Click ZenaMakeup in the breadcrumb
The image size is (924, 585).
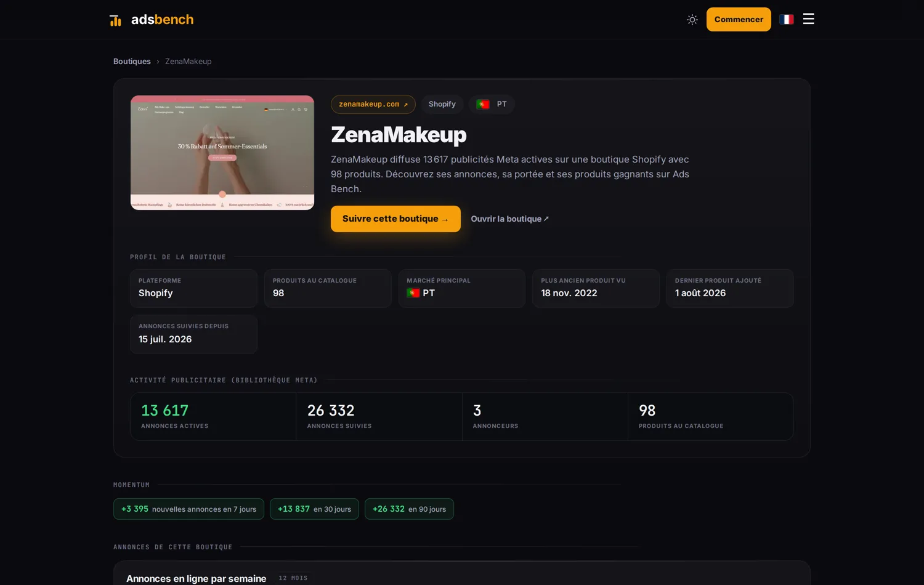click(x=188, y=61)
